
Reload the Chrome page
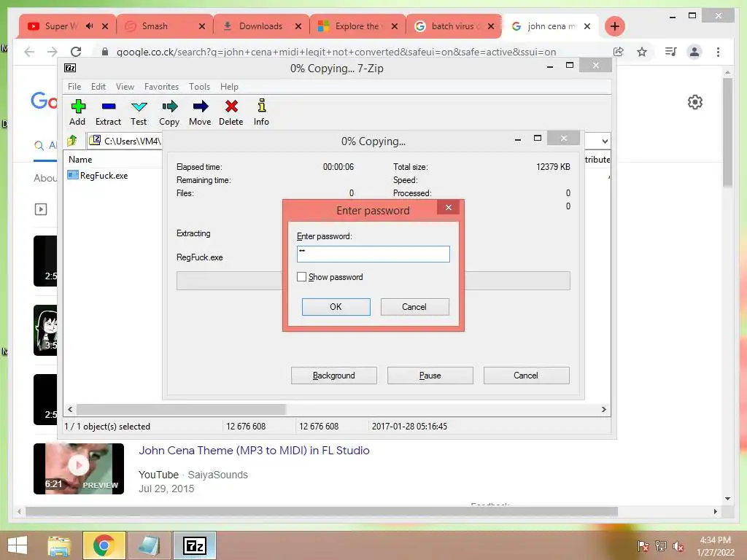click(76, 52)
